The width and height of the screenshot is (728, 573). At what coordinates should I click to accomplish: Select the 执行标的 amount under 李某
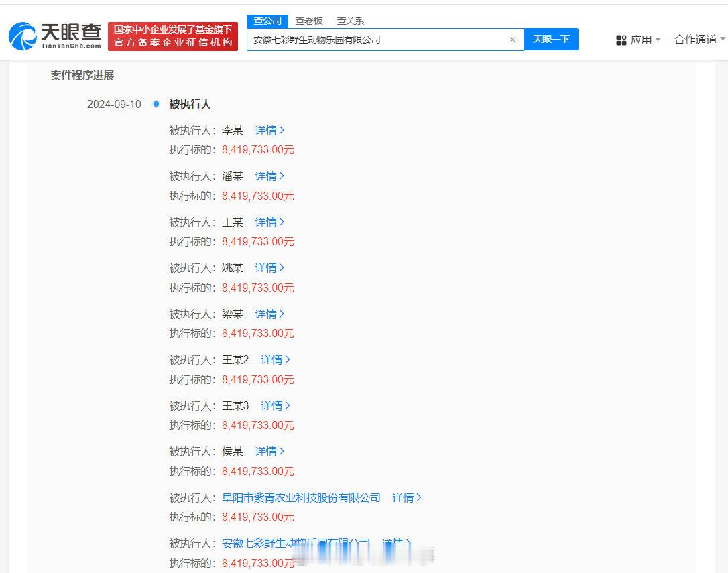click(x=257, y=150)
